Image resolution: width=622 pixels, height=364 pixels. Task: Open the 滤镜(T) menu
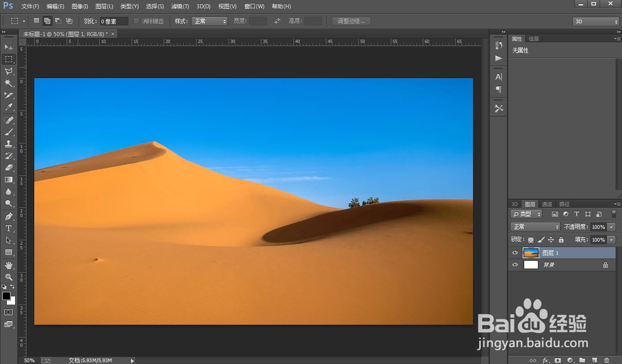[180, 6]
